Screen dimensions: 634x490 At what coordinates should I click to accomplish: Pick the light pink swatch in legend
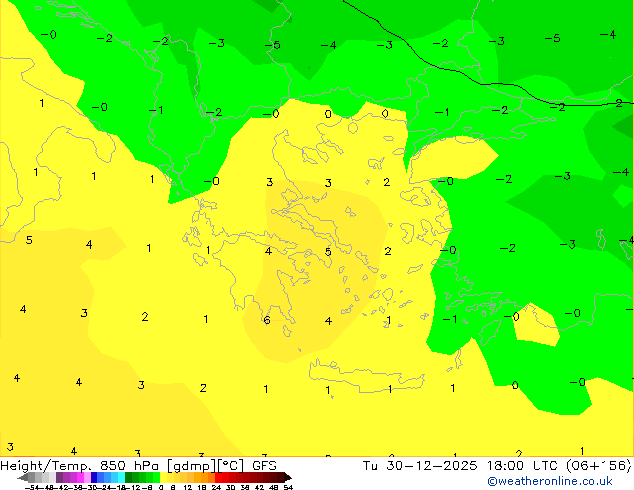[87, 477]
